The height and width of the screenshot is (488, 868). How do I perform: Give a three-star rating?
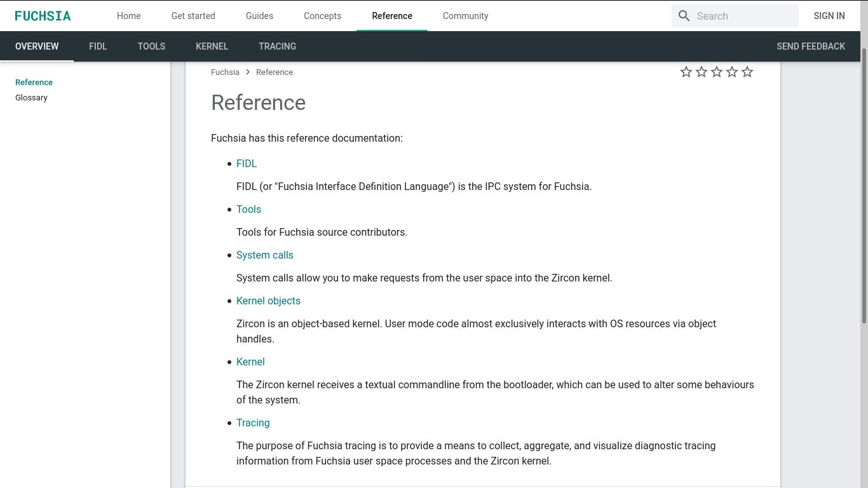(x=717, y=72)
